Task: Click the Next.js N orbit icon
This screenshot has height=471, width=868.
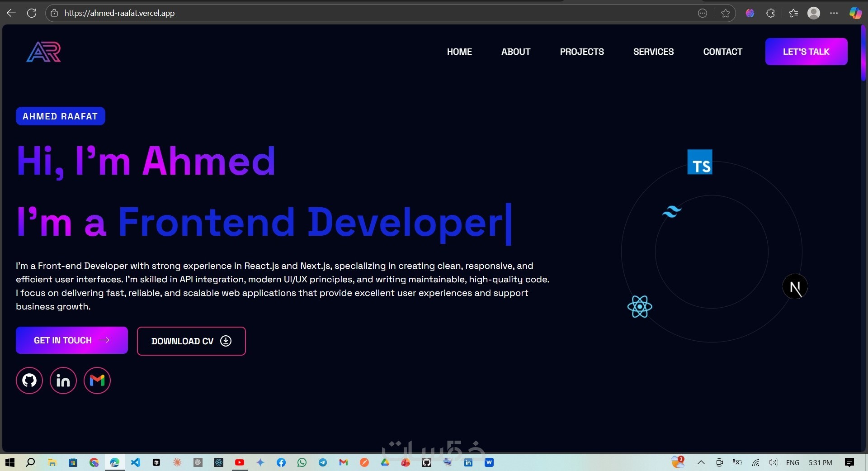Action: [x=795, y=287]
